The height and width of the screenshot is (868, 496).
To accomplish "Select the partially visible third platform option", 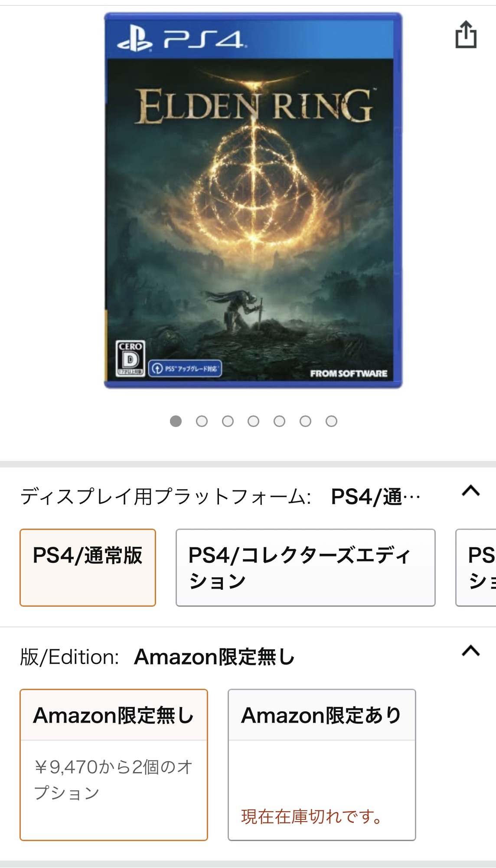I will [476, 568].
